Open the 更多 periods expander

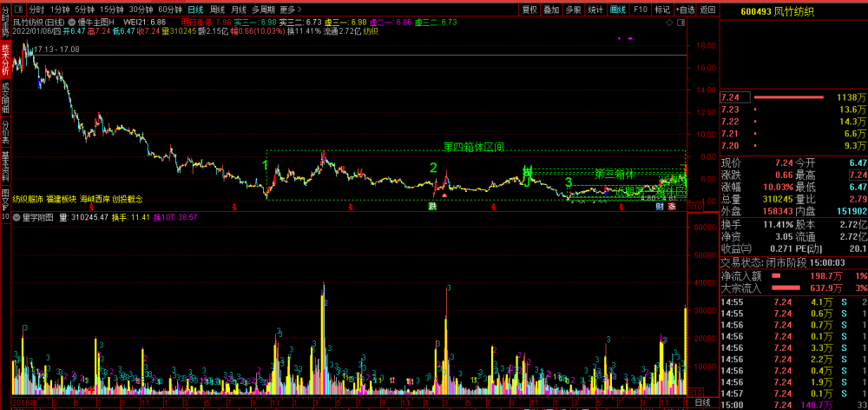[x=290, y=10]
